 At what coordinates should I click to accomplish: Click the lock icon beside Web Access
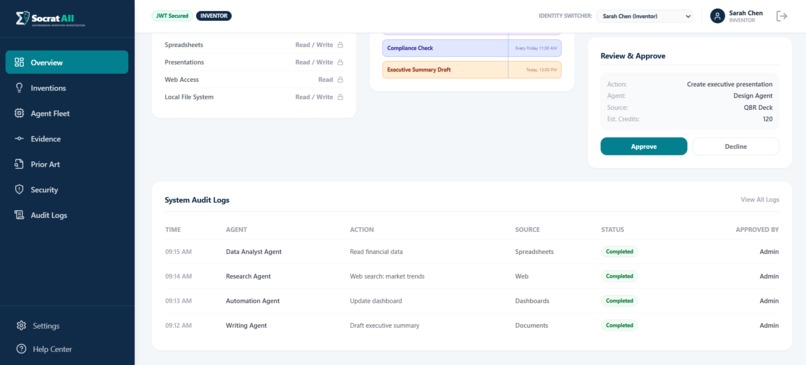340,80
